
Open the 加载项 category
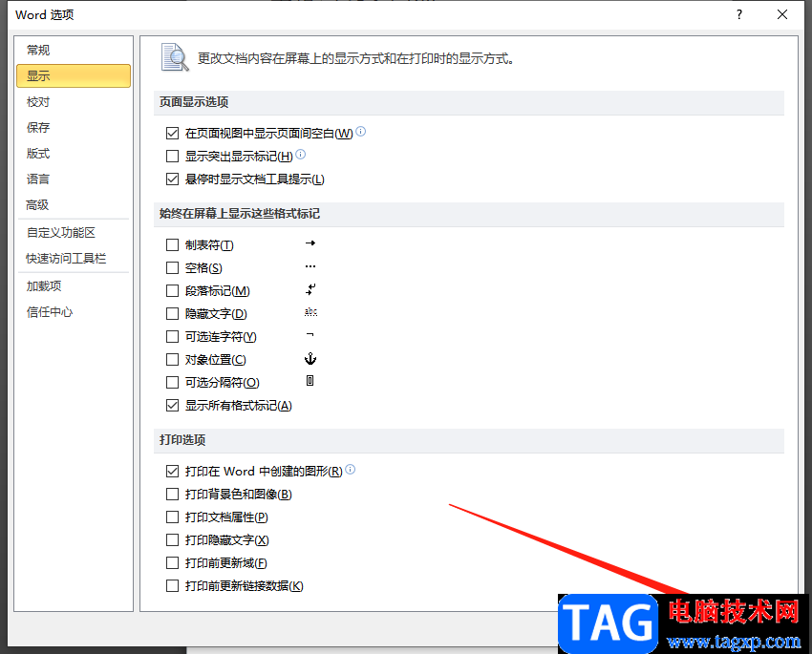tap(73, 286)
